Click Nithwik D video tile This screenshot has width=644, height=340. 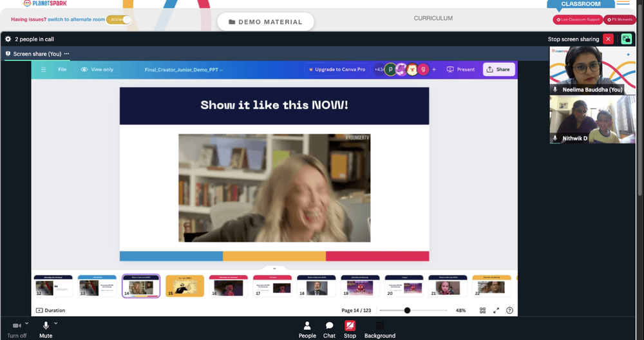pos(592,120)
